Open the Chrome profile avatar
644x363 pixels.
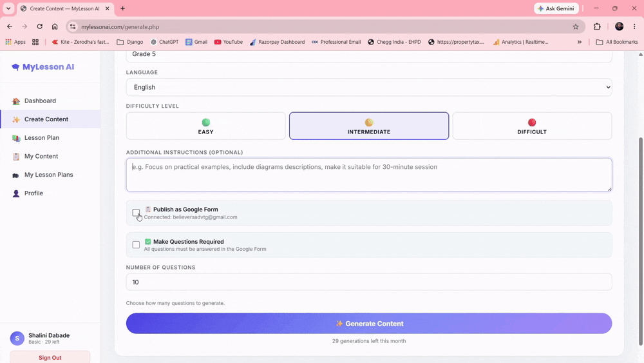click(x=620, y=26)
